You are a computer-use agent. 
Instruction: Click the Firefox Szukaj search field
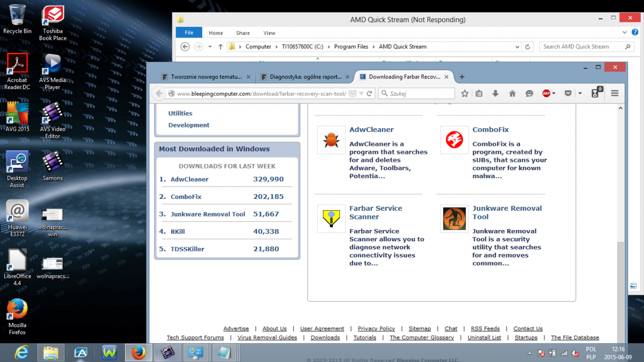pos(416,93)
